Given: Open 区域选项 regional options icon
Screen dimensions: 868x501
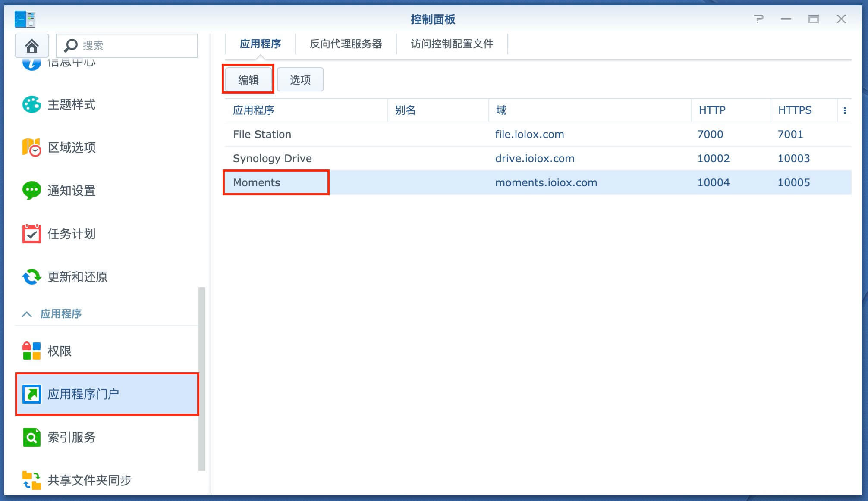Looking at the screenshot, I should click(x=31, y=147).
